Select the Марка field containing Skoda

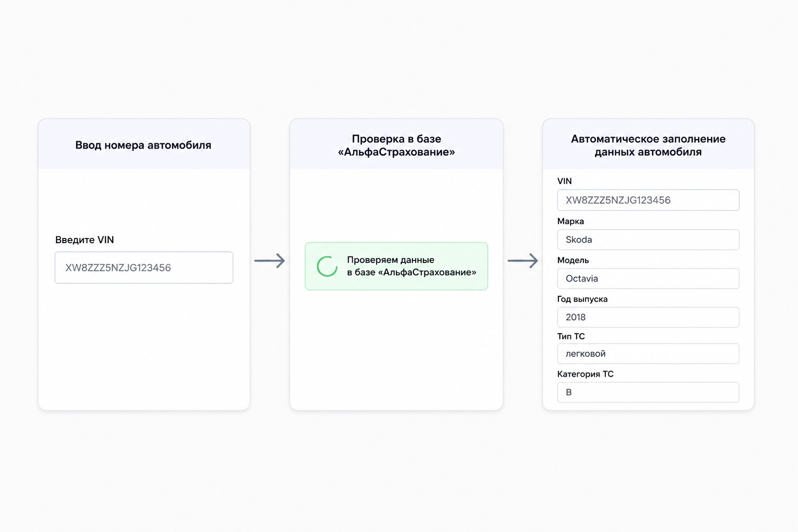(648, 240)
